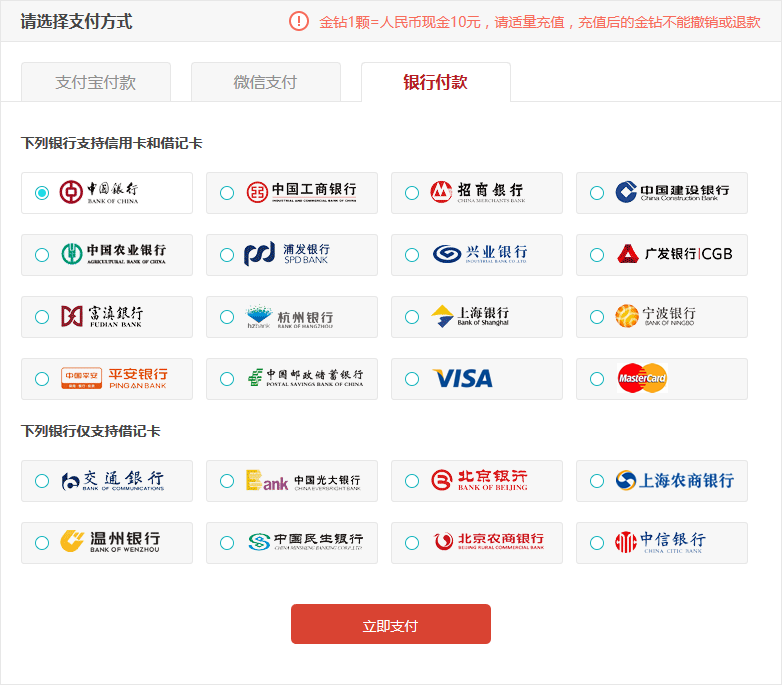Screen dimensions: 782x685
Task: Select the 中国工商银行 radio button
Action: 227,193
